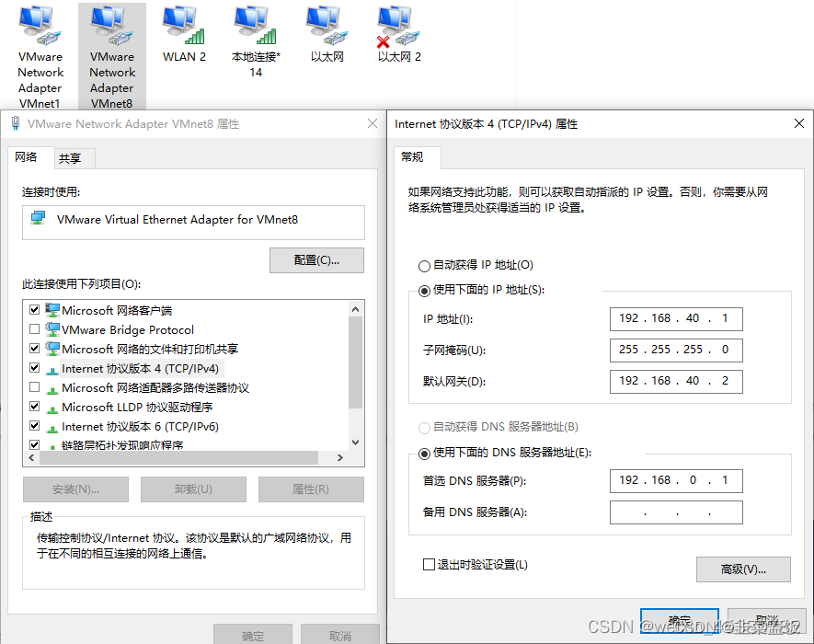Select the disconnected 以太网 2 adapter icon

tap(398, 26)
